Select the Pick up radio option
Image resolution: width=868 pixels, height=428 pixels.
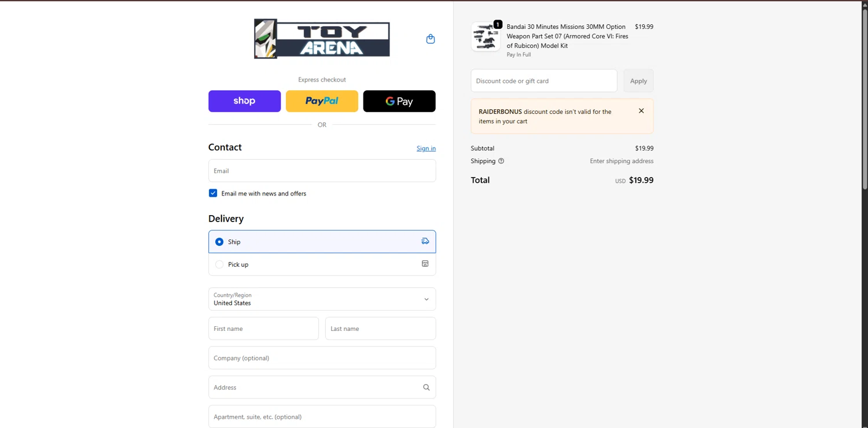tap(219, 264)
